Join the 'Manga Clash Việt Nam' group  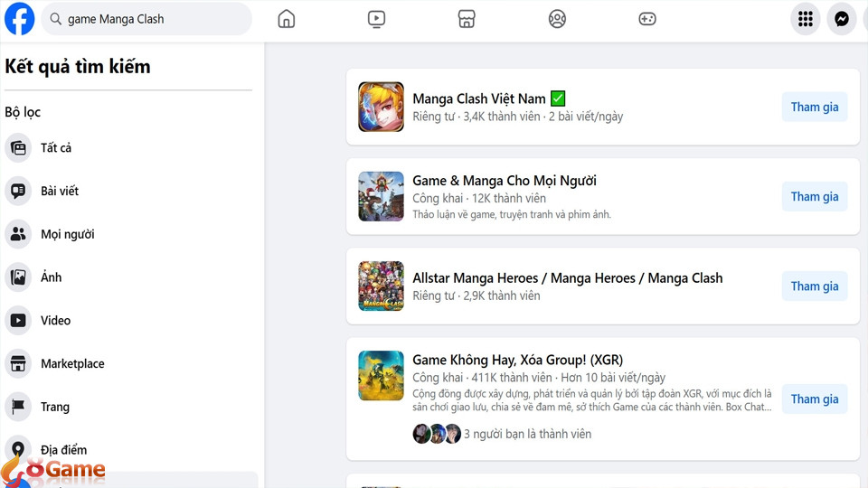pos(815,107)
